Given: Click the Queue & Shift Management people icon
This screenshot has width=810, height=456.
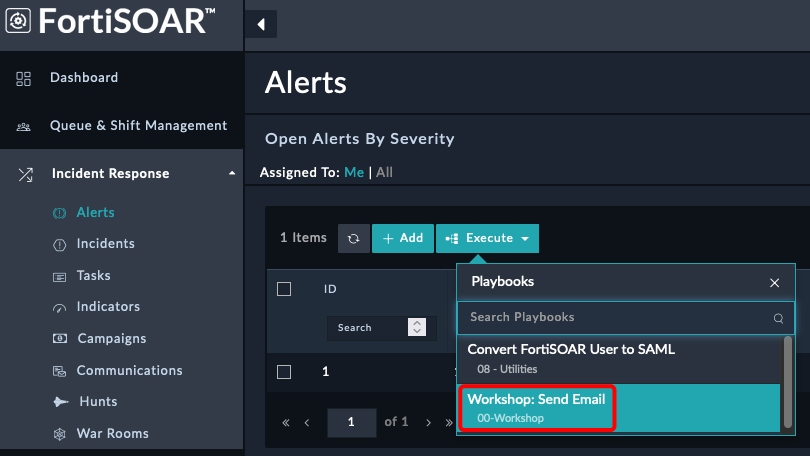Looking at the screenshot, I should (23, 127).
